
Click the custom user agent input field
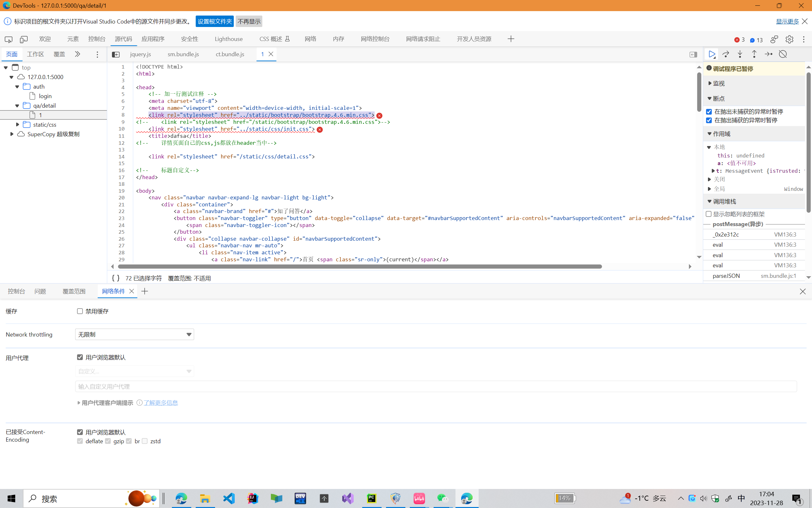pos(436,386)
